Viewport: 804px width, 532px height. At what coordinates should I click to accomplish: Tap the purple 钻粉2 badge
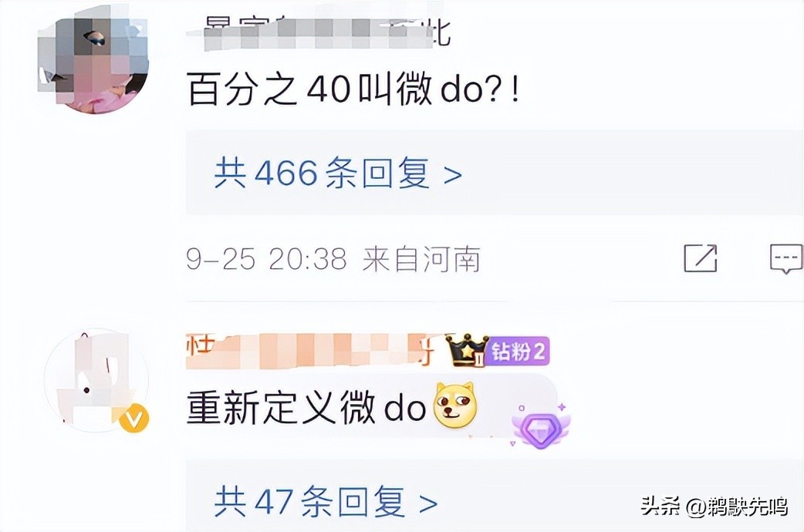tap(516, 352)
